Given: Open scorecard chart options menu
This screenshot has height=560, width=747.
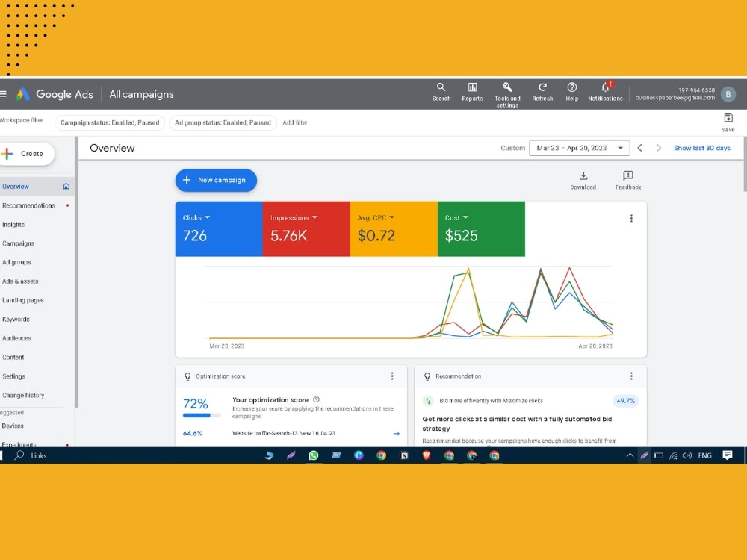Looking at the screenshot, I should (631, 218).
